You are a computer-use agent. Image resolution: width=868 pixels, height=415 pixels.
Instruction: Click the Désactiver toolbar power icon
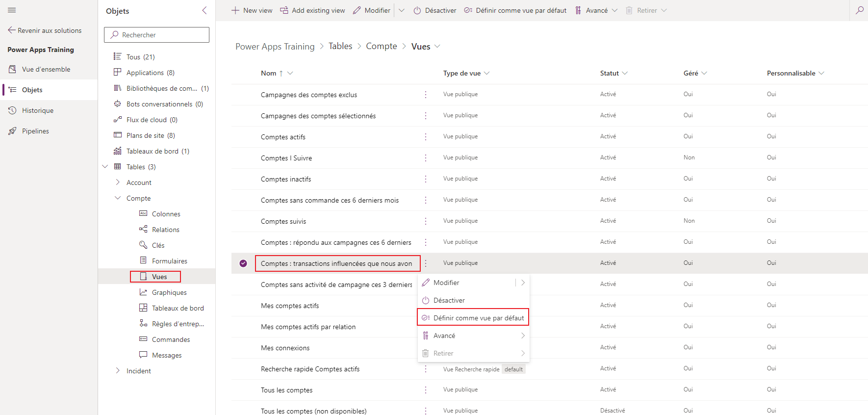click(x=417, y=10)
